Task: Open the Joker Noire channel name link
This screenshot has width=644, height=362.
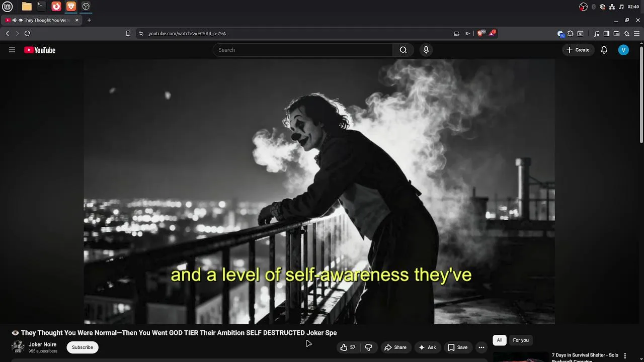Action: coord(42,344)
